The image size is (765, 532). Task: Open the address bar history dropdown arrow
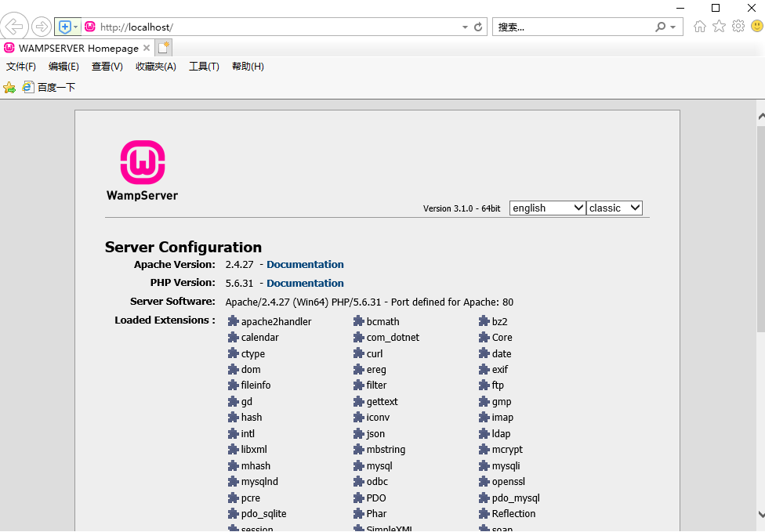(x=465, y=27)
